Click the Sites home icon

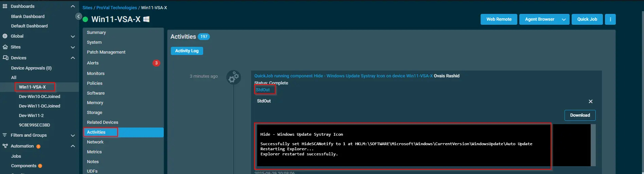5,47
